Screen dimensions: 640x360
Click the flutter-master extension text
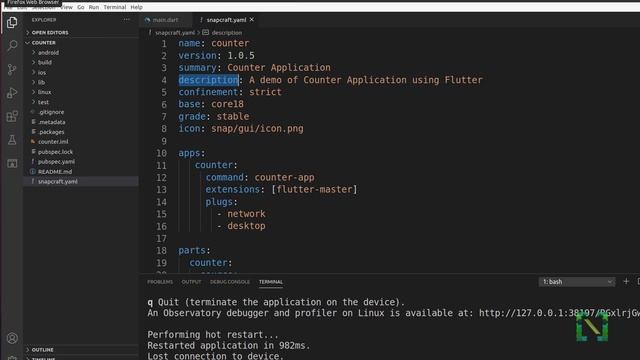314,189
